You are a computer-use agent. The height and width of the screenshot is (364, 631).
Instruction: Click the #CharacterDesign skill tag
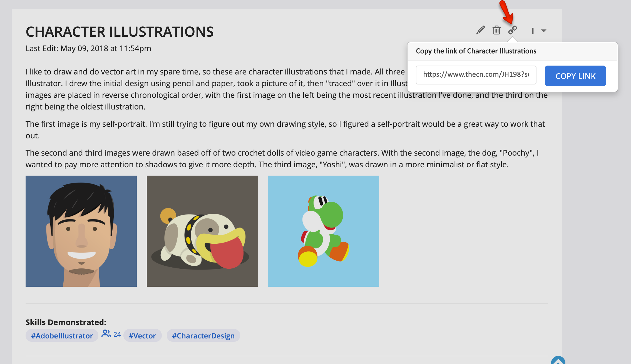pyautogui.click(x=203, y=336)
